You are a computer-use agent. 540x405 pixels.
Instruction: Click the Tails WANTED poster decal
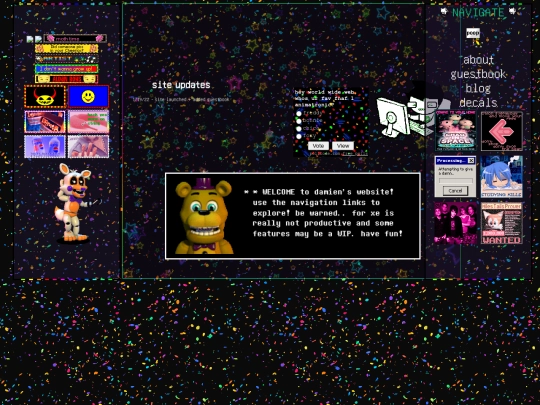point(501,223)
